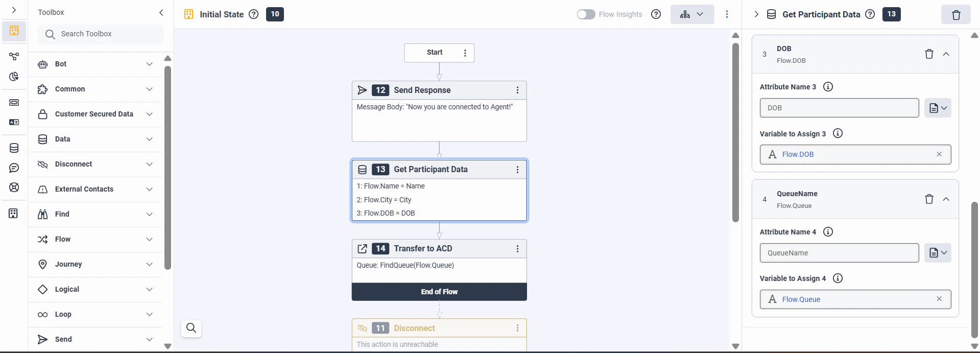The image size is (980, 353).
Task: Open the data table icon in left sidebar
Action: pyautogui.click(x=14, y=148)
